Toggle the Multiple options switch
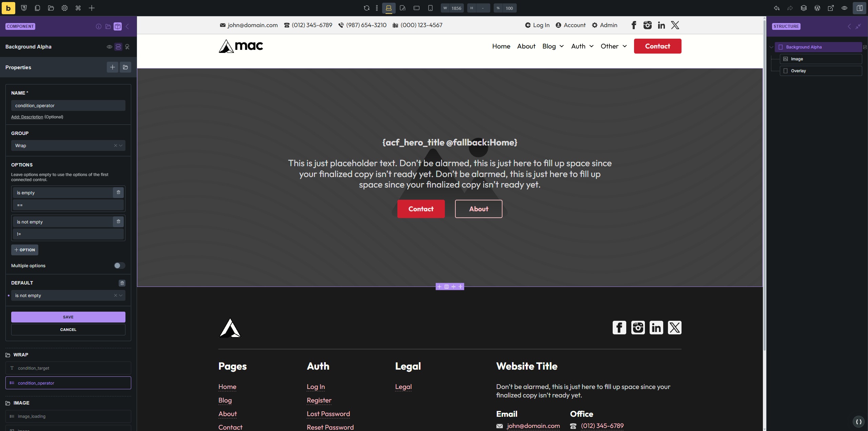This screenshot has height=431, width=868. (x=119, y=266)
